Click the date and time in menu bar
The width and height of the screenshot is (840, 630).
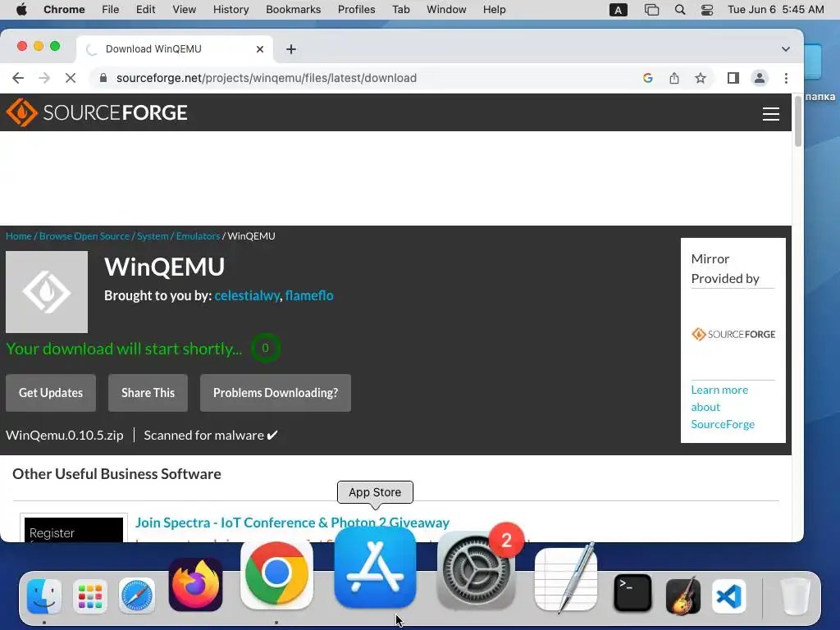click(776, 10)
